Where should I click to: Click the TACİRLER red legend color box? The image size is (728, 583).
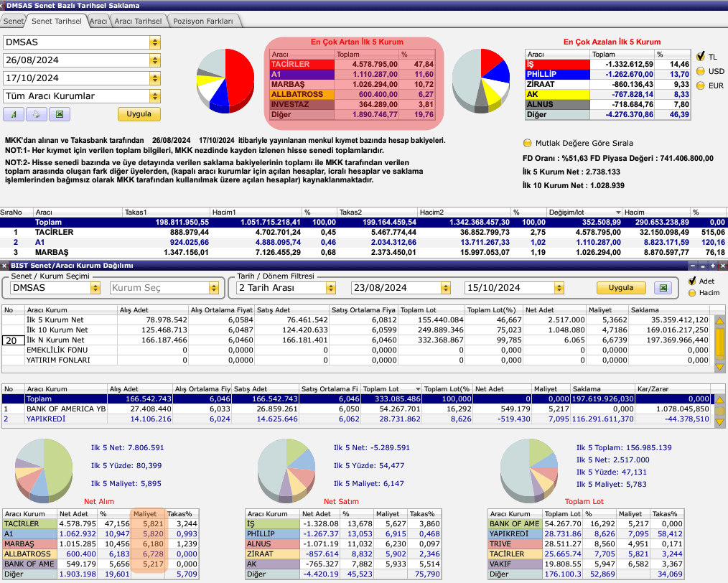302,64
